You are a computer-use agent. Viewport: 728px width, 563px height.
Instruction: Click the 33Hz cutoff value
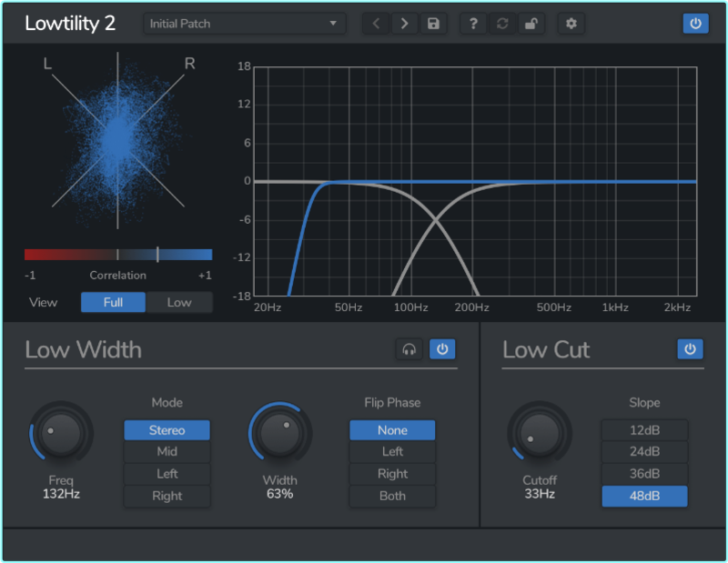[540, 494]
